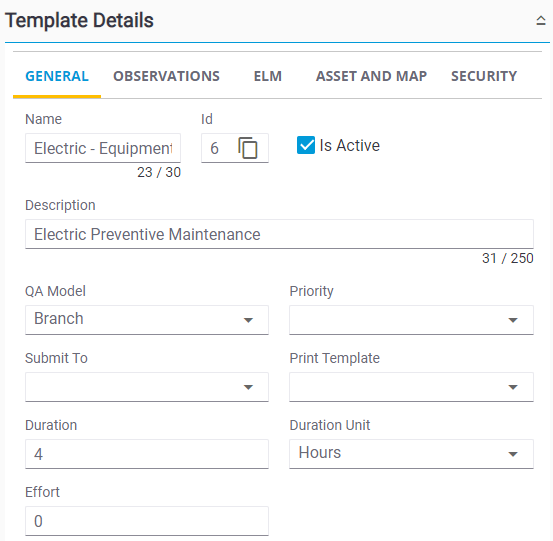Click the Submit To label
The width and height of the screenshot is (553, 541).
click(x=56, y=358)
